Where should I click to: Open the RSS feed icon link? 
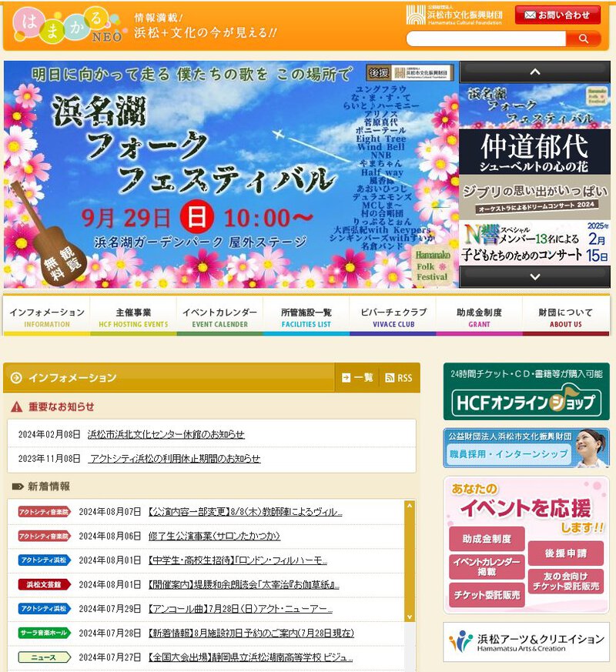point(399,378)
